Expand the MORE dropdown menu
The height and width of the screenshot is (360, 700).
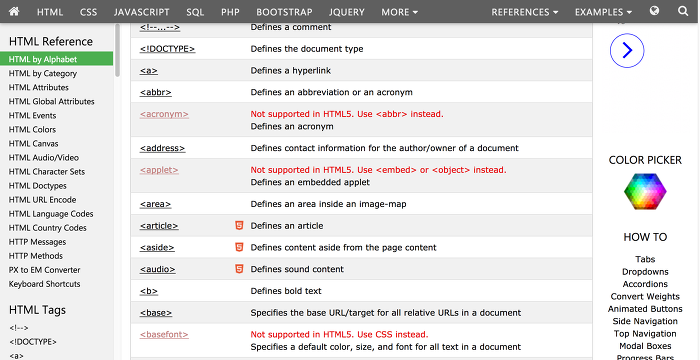pos(400,12)
